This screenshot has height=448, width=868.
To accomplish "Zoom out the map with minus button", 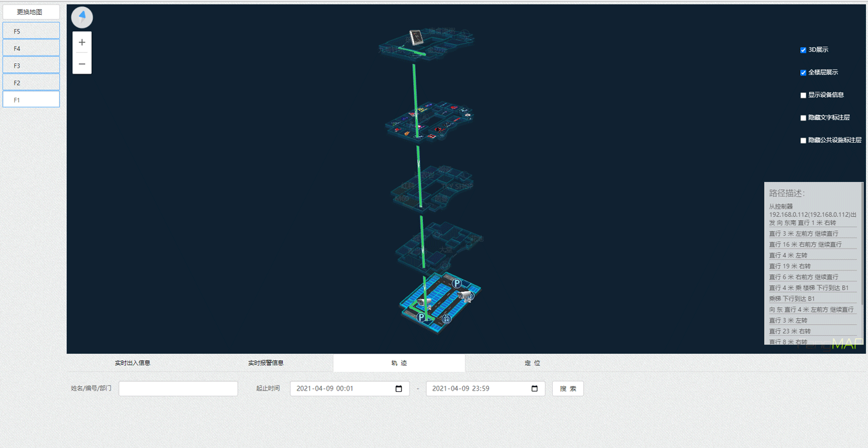I will click(82, 64).
